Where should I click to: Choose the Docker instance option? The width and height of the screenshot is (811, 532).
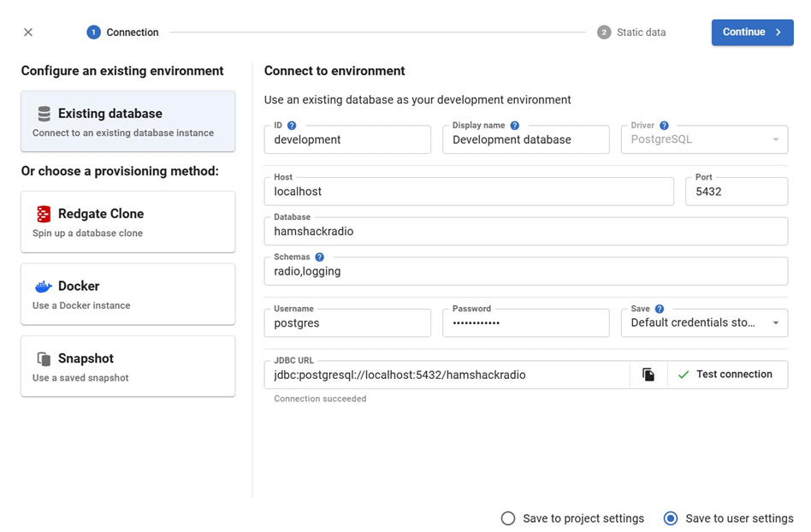127,294
